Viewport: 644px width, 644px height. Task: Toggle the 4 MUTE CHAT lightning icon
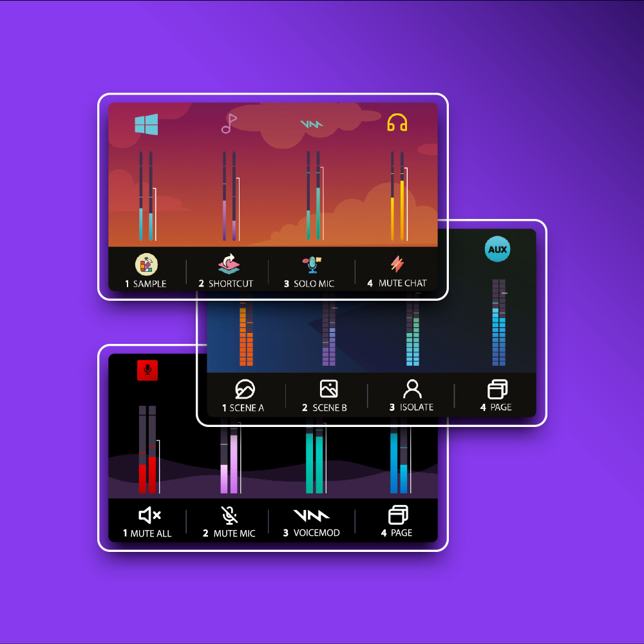[x=397, y=263]
